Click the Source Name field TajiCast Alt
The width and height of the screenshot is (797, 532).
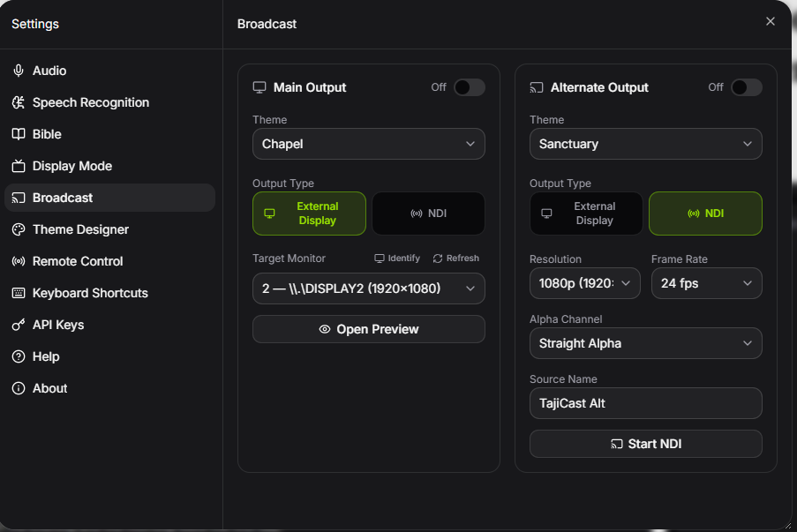tap(645, 403)
